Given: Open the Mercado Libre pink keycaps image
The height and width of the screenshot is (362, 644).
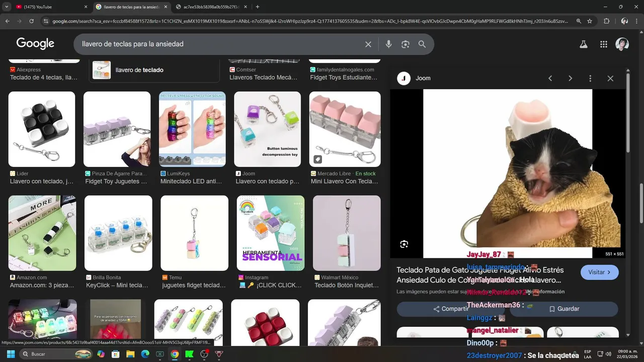Looking at the screenshot, I should [x=345, y=129].
